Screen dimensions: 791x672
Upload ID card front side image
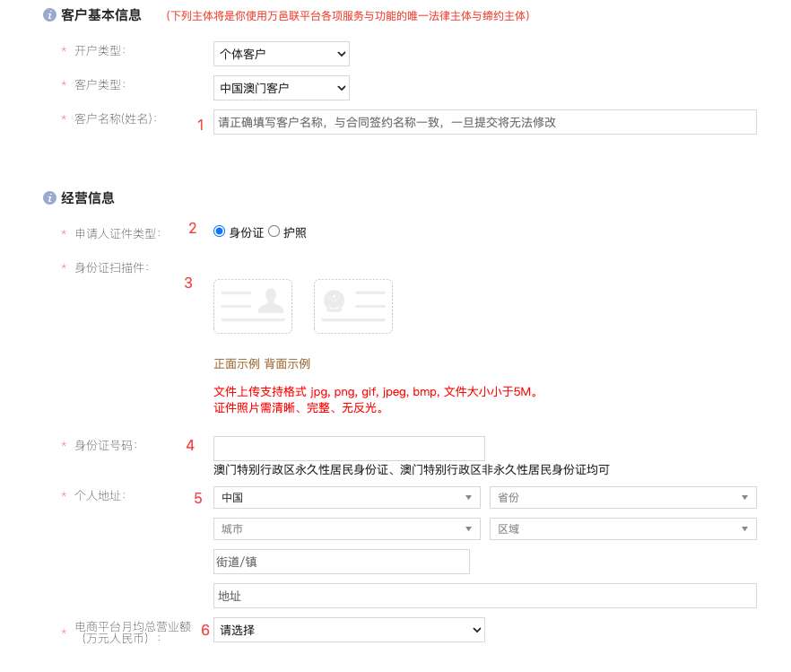point(253,306)
